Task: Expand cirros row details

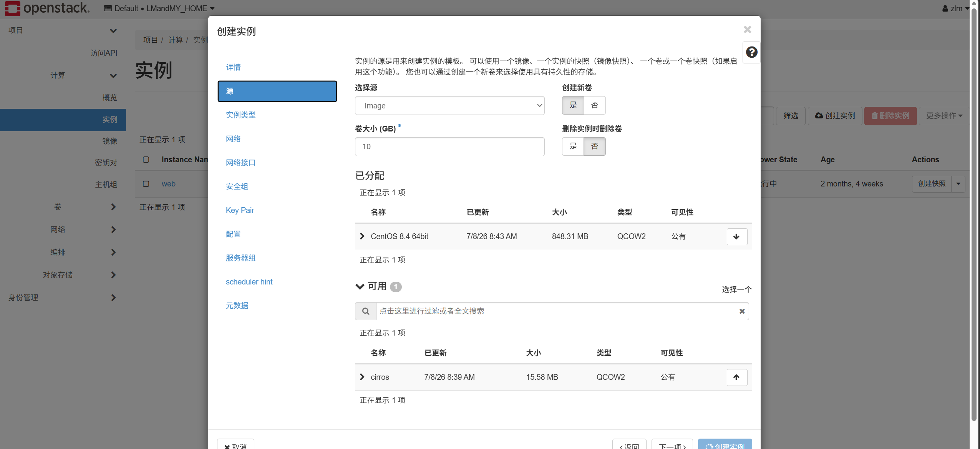Action: 362,377
